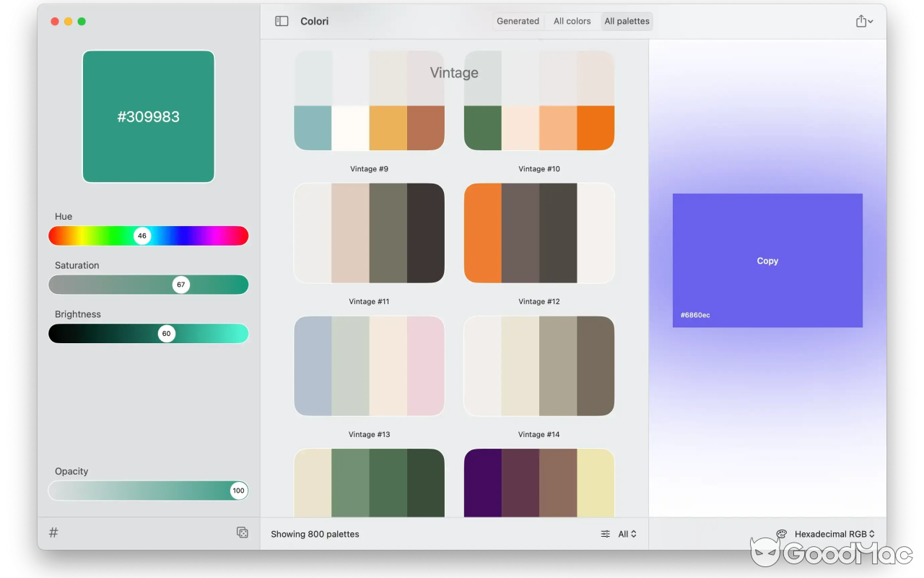Click the Opacity slider handle at 100
Viewport: 924px width, 578px height.
point(238,491)
